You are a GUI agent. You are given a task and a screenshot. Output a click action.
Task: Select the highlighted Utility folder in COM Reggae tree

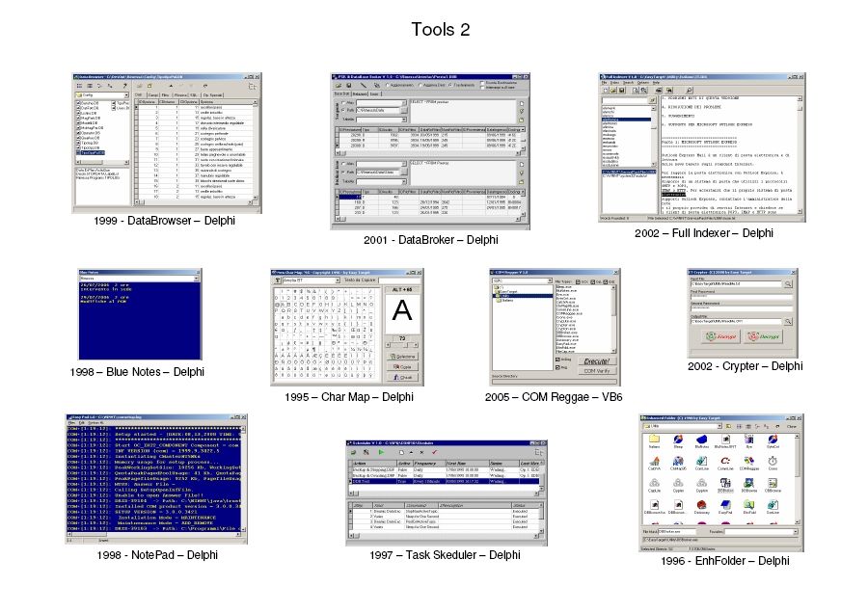click(x=523, y=296)
